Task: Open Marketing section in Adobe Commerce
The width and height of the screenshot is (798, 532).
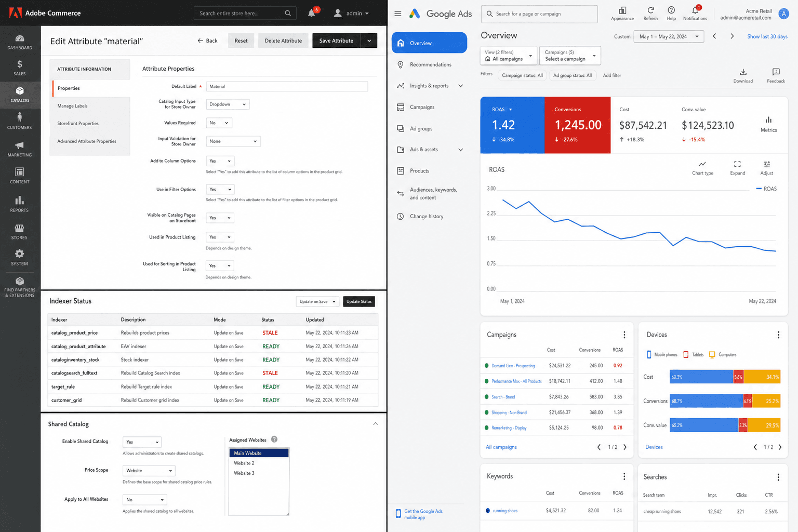Action: point(20,149)
